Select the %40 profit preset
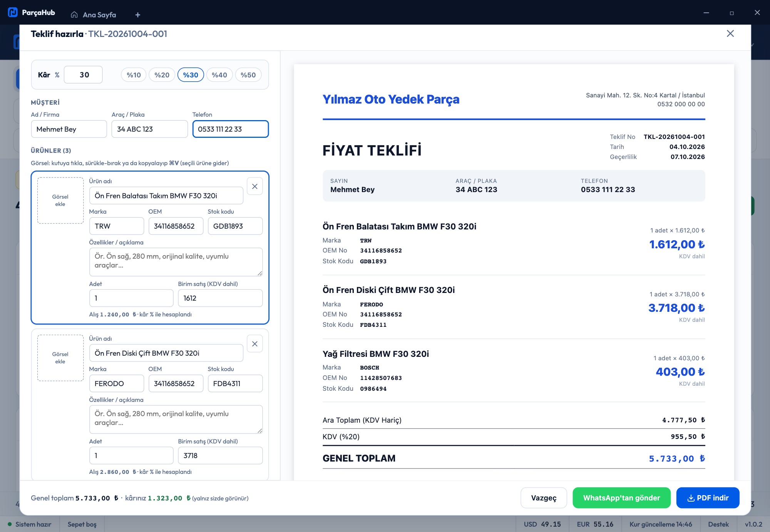This screenshot has height=532, width=770. point(219,75)
